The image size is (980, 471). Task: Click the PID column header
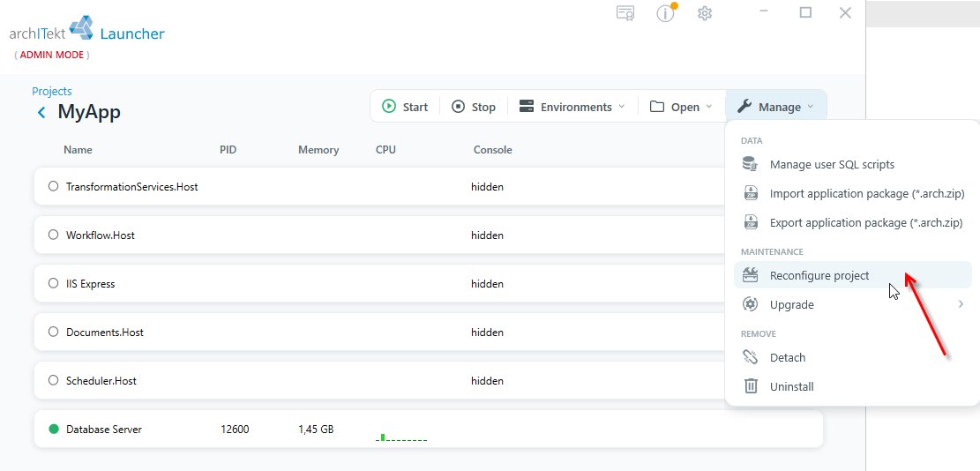pos(228,150)
